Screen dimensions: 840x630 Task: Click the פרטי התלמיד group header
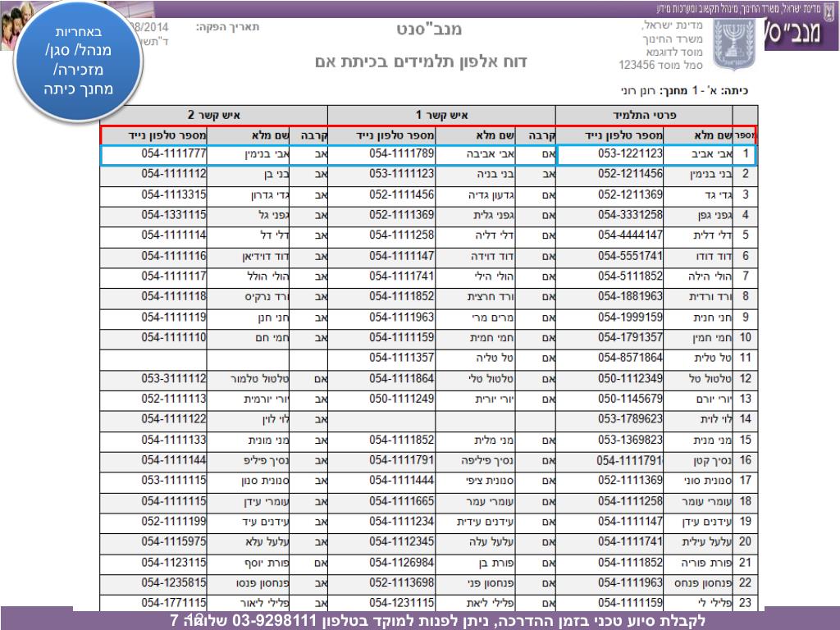645,115
